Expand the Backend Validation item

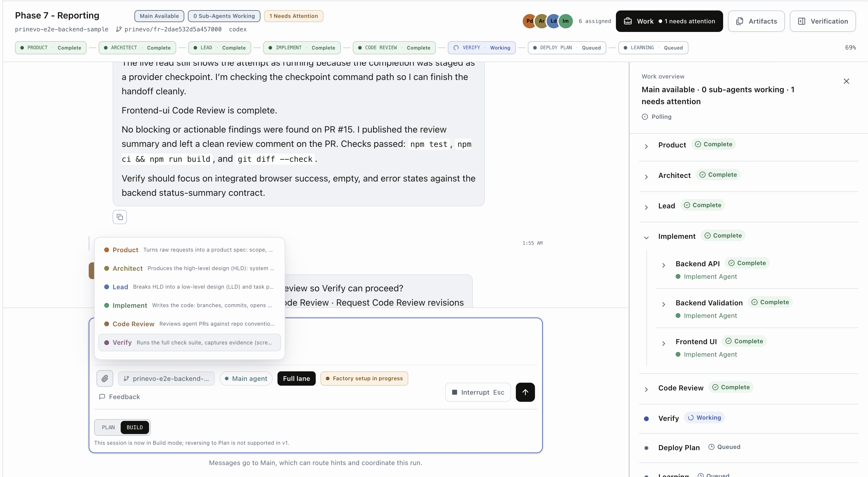(663, 304)
